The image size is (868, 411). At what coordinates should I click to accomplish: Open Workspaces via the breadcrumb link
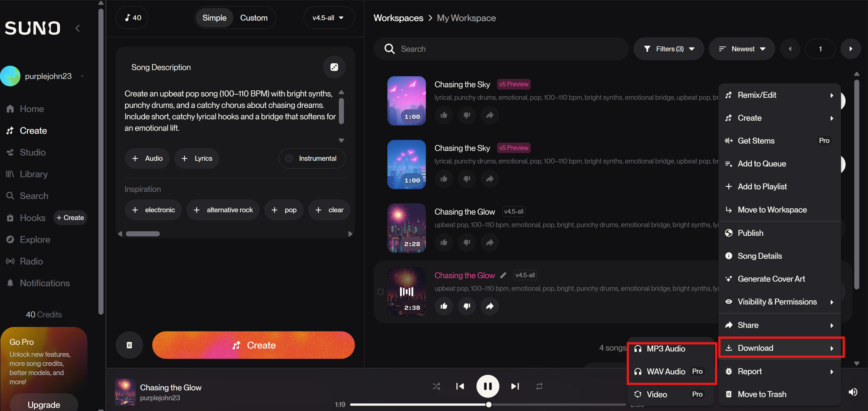398,18
